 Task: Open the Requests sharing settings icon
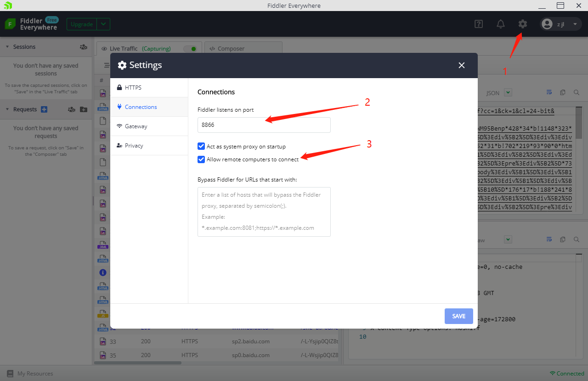click(71, 109)
